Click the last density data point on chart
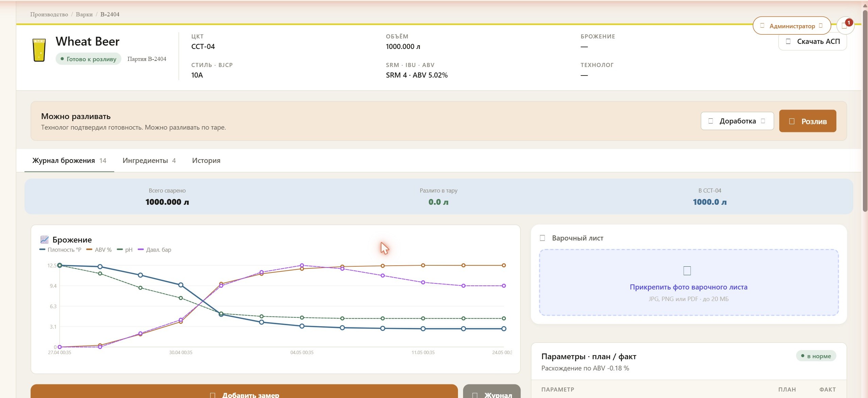 [x=504, y=329]
